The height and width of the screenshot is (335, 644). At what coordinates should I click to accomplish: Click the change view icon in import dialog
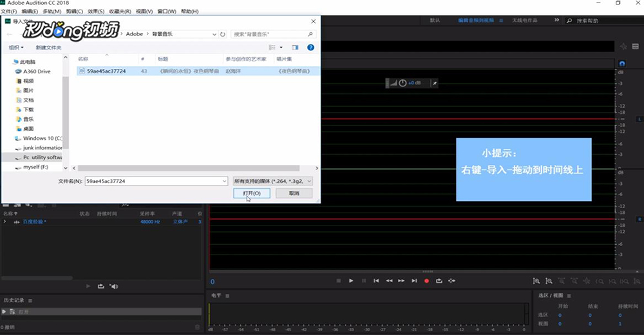click(x=272, y=47)
